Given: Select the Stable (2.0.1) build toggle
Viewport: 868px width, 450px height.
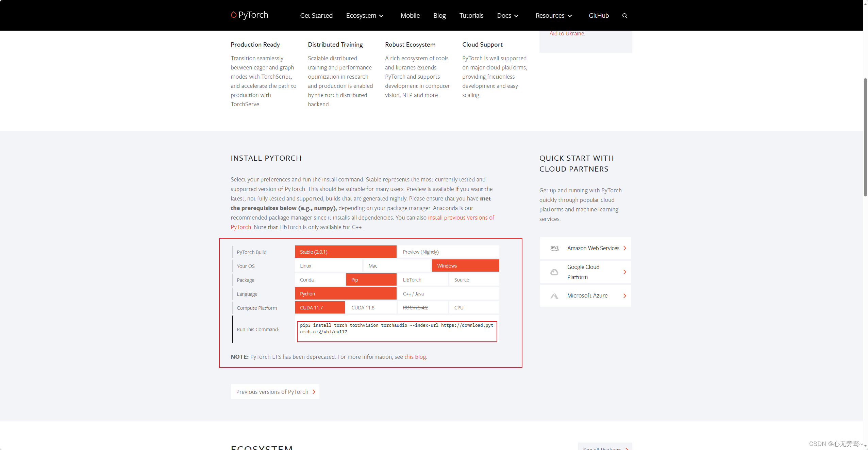Looking at the screenshot, I should coord(345,252).
